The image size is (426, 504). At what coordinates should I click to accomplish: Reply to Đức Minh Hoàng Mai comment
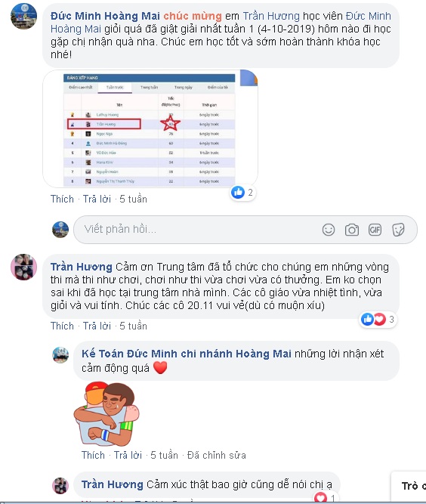pyautogui.click(x=97, y=199)
